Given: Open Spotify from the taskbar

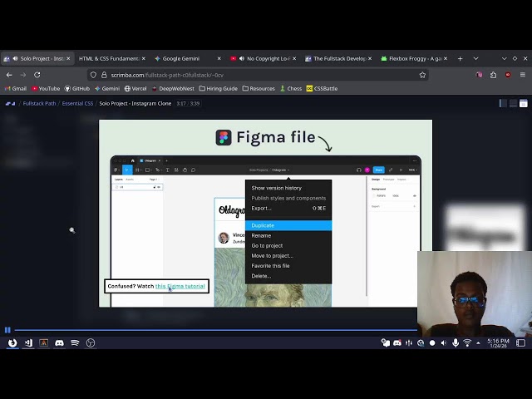Looking at the screenshot, I should point(75,343).
